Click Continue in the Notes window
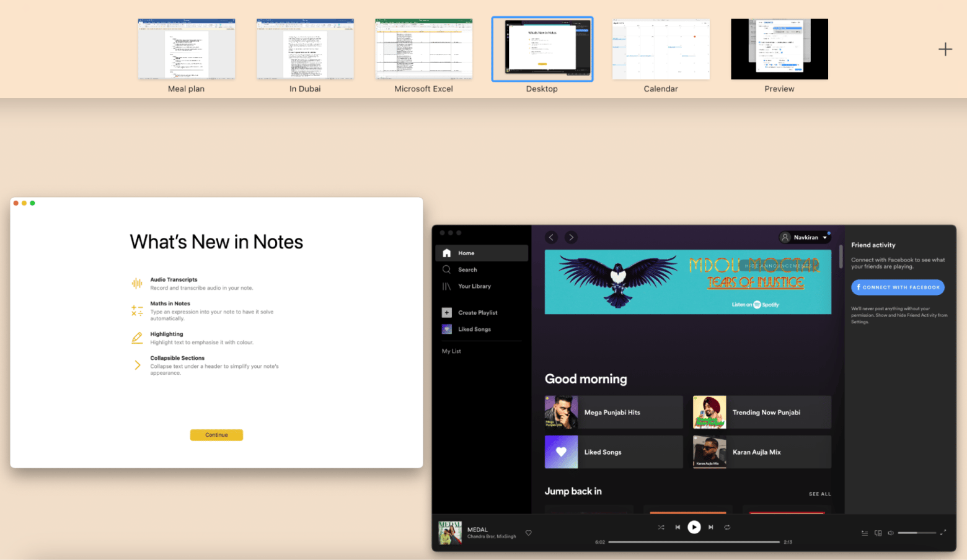Image resolution: width=967 pixels, height=560 pixels. tap(216, 435)
